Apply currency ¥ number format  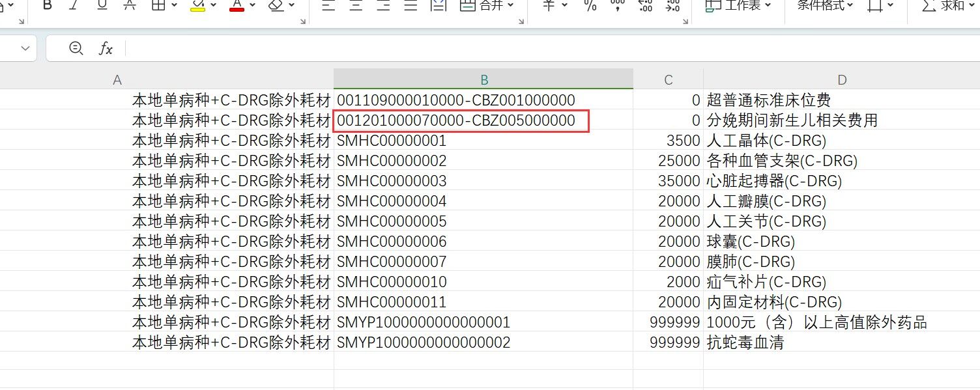[549, 5]
